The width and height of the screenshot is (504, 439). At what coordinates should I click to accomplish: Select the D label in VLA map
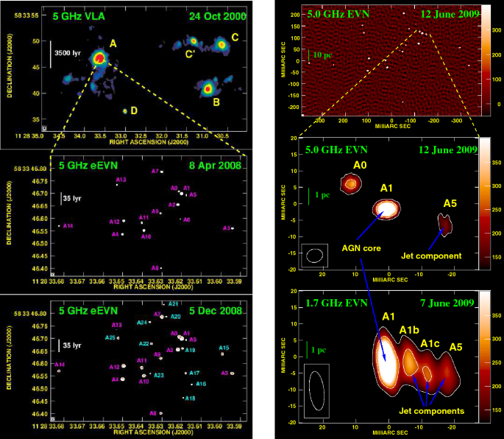134,110
